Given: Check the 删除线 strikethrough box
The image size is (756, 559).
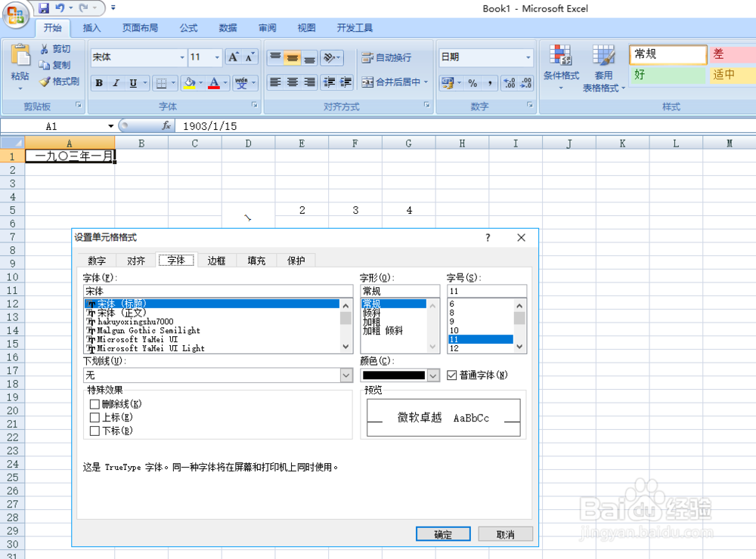Looking at the screenshot, I should [94, 404].
